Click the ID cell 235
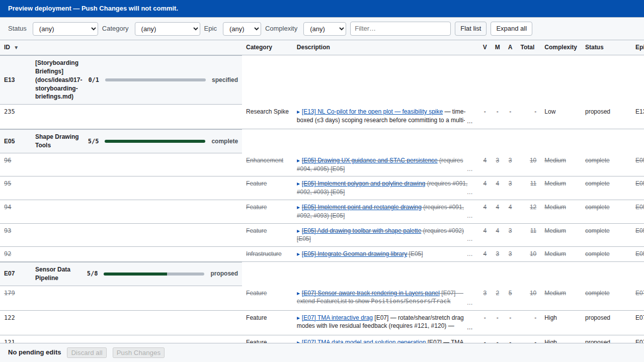This screenshot has width=644, height=362. pos(10,112)
